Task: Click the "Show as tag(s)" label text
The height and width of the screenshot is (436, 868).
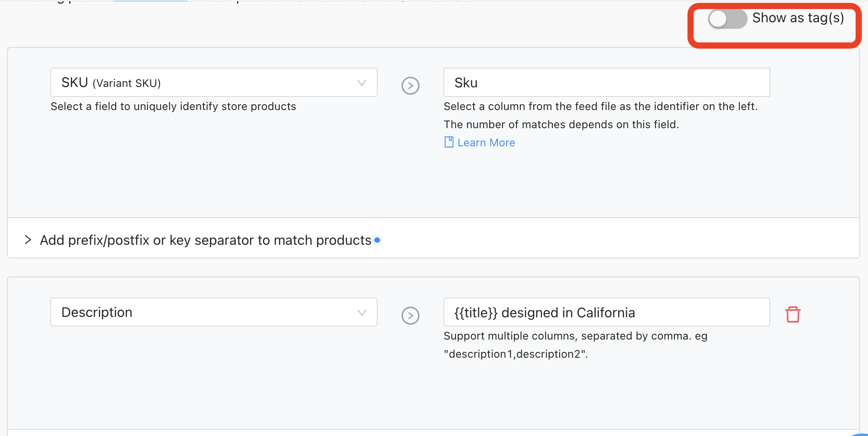Action: 798,18
